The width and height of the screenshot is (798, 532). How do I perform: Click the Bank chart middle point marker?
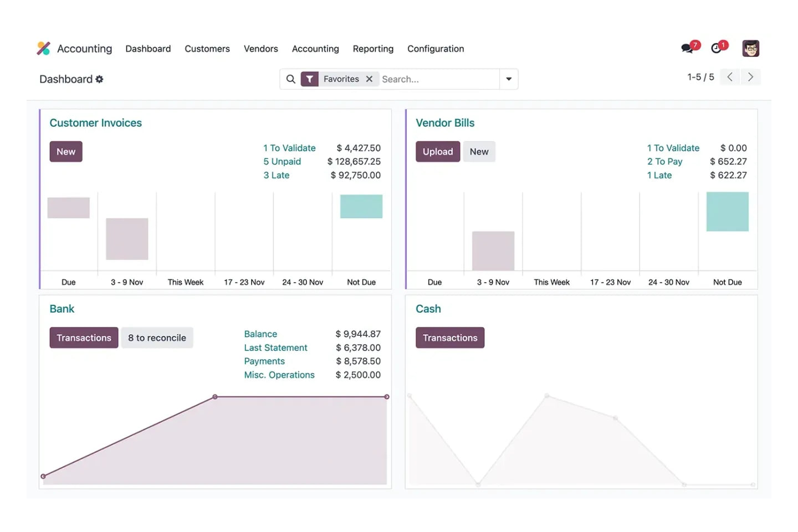(x=215, y=397)
